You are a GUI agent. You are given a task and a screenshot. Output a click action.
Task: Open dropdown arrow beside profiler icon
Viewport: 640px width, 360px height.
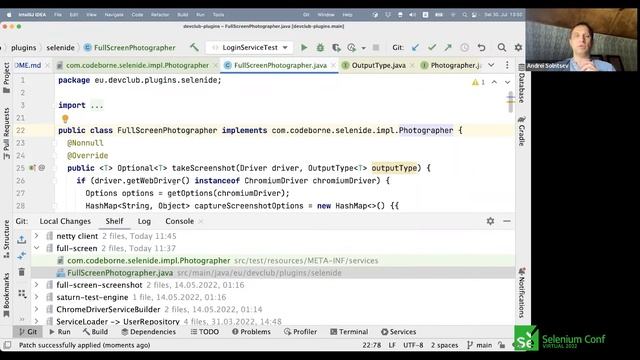tap(363, 48)
